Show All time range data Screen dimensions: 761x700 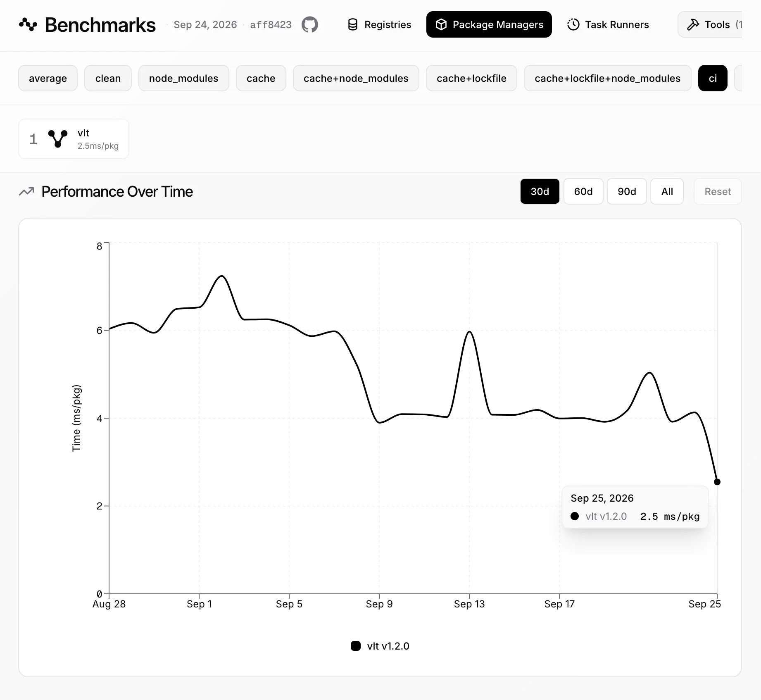pos(667,191)
